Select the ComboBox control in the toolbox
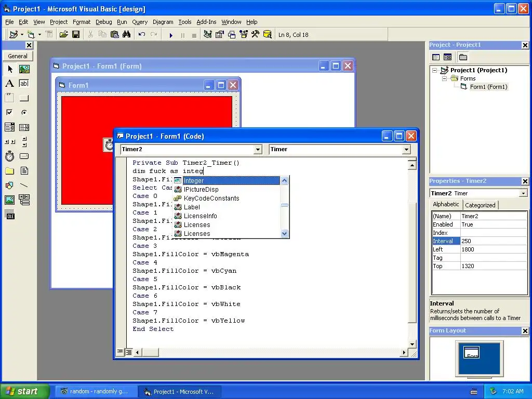532x399 pixels. tap(10, 127)
